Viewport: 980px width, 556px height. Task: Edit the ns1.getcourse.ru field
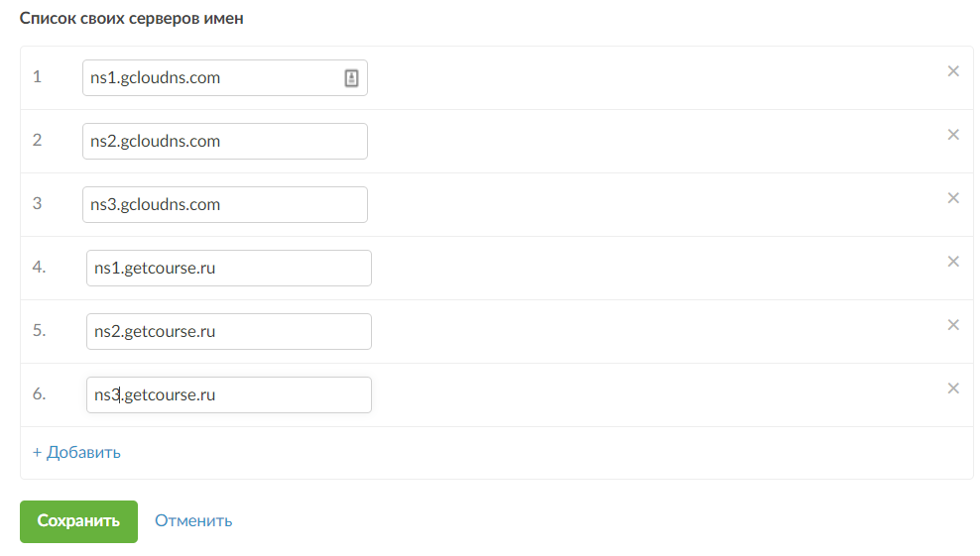(228, 269)
